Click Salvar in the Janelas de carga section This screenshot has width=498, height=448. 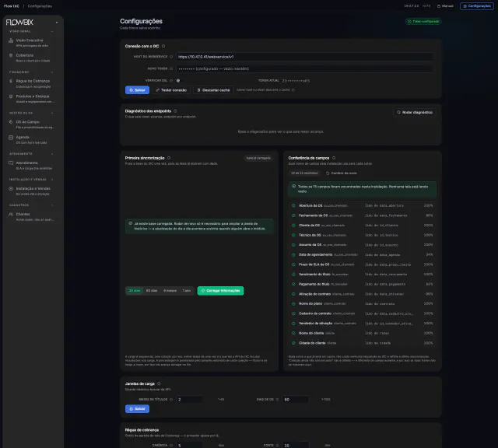137,409
